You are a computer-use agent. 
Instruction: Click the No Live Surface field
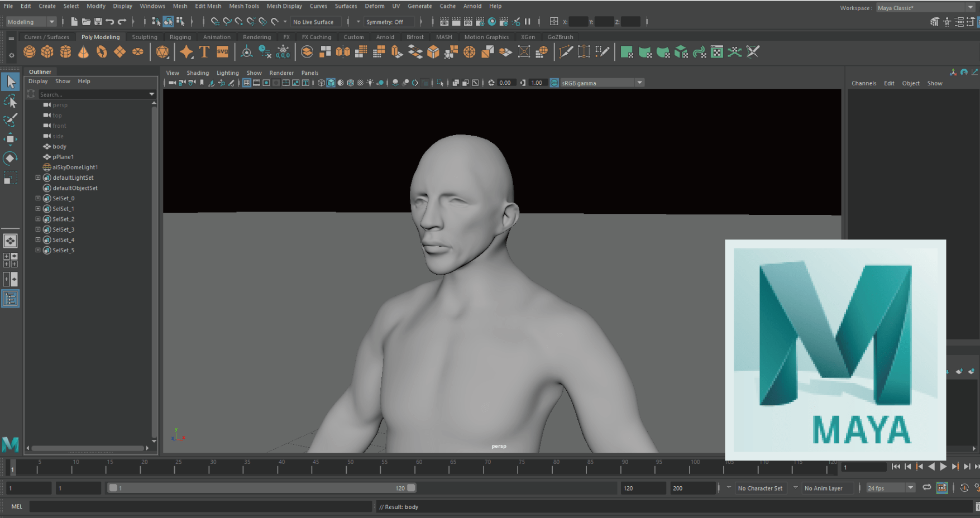coord(315,22)
